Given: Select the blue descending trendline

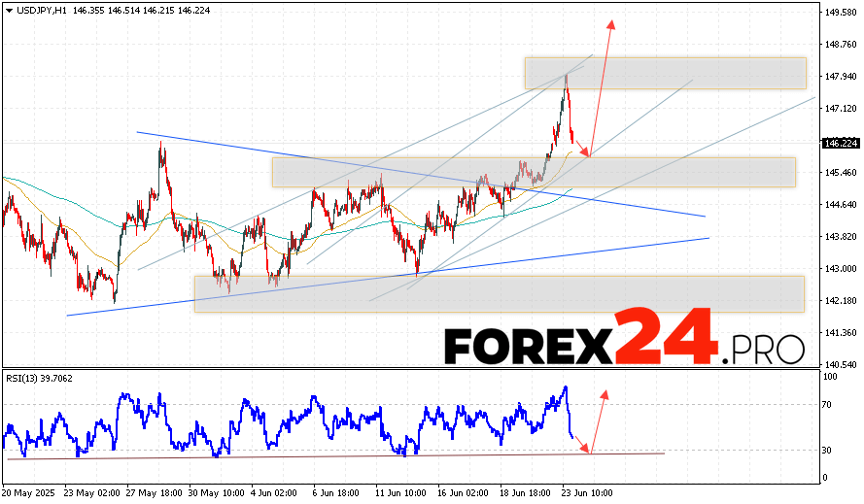Looking at the screenshot, I should 420,174.
